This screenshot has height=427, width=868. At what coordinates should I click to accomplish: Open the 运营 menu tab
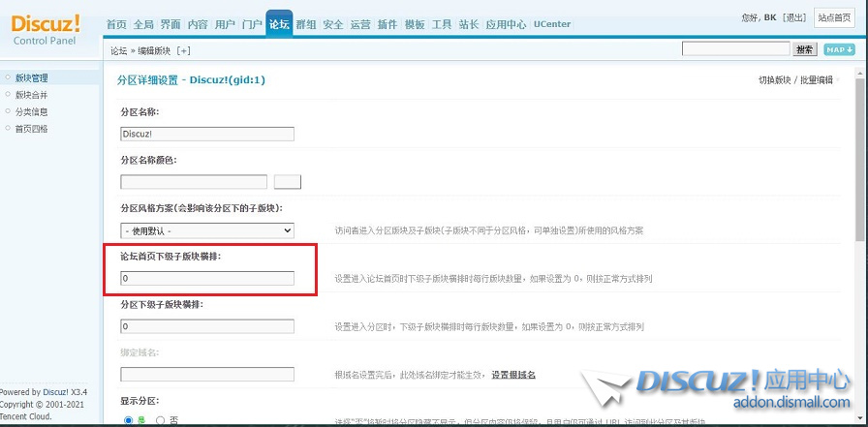360,24
